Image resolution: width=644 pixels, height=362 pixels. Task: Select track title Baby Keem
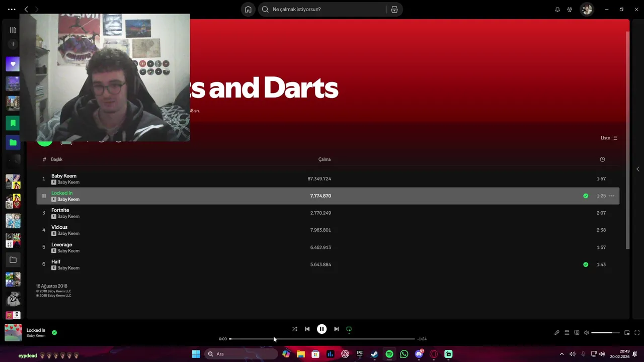coord(64,176)
